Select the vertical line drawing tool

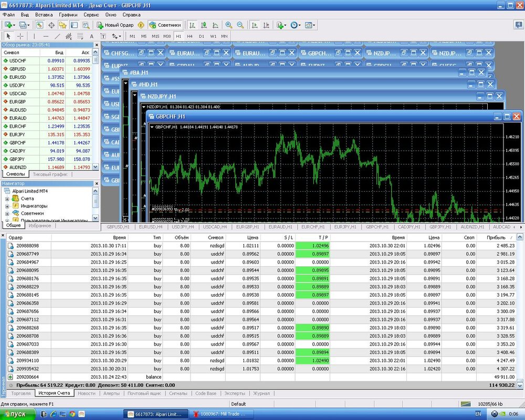point(34,36)
